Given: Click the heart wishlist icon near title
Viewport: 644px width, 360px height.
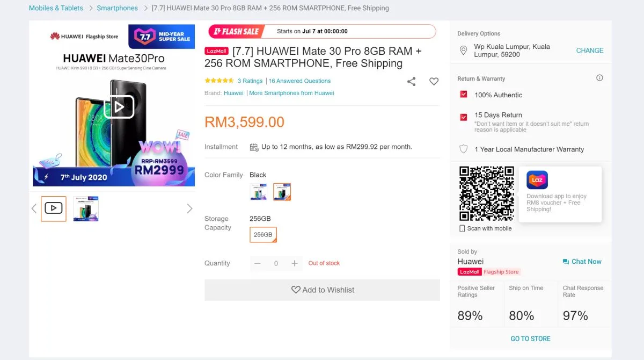Looking at the screenshot, I should 434,82.
